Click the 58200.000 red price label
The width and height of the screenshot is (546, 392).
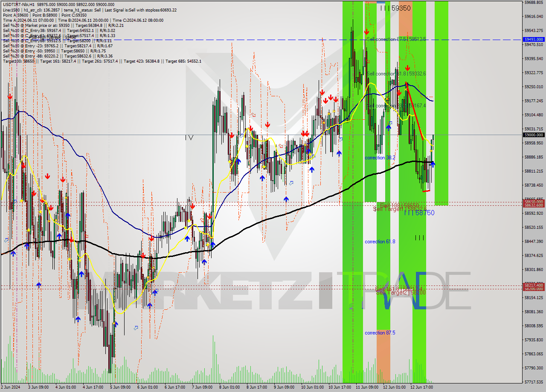(x=534, y=289)
